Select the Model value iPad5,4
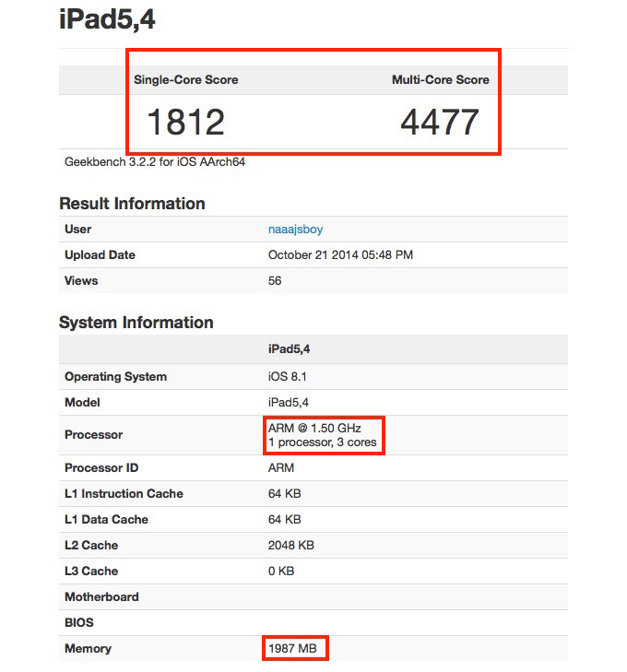 click(288, 403)
